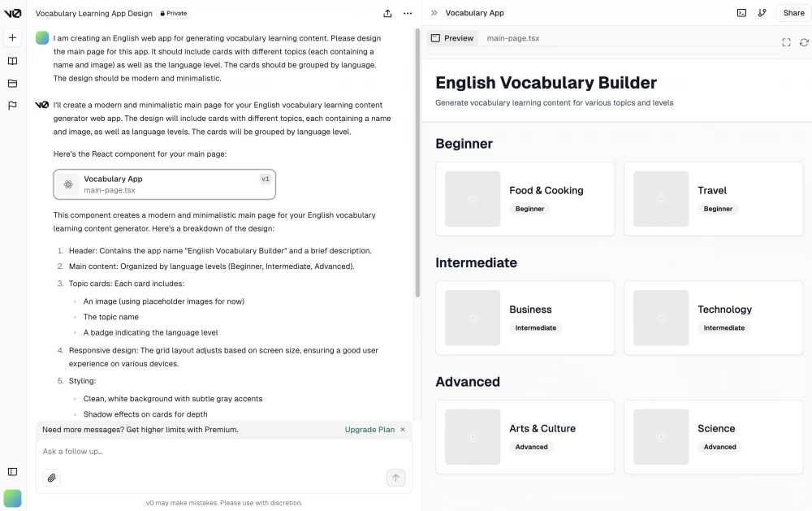Attach a file using the paperclip icon
The height and width of the screenshot is (511, 812).
pyautogui.click(x=52, y=478)
